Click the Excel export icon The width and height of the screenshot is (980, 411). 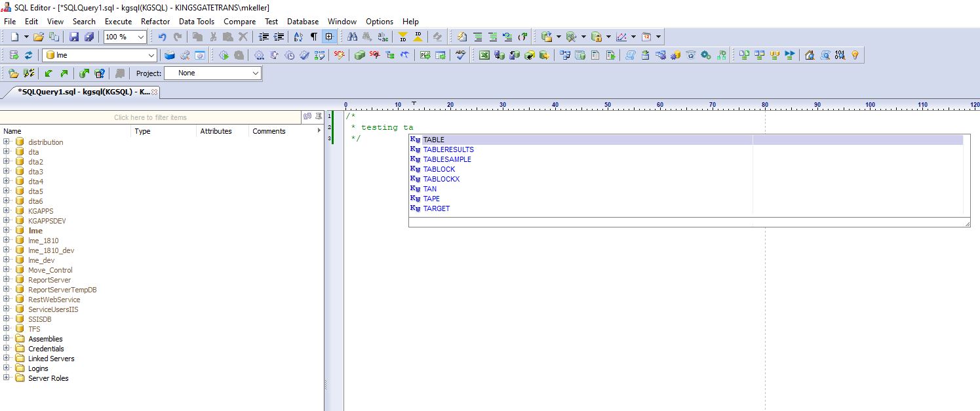[484, 56]
